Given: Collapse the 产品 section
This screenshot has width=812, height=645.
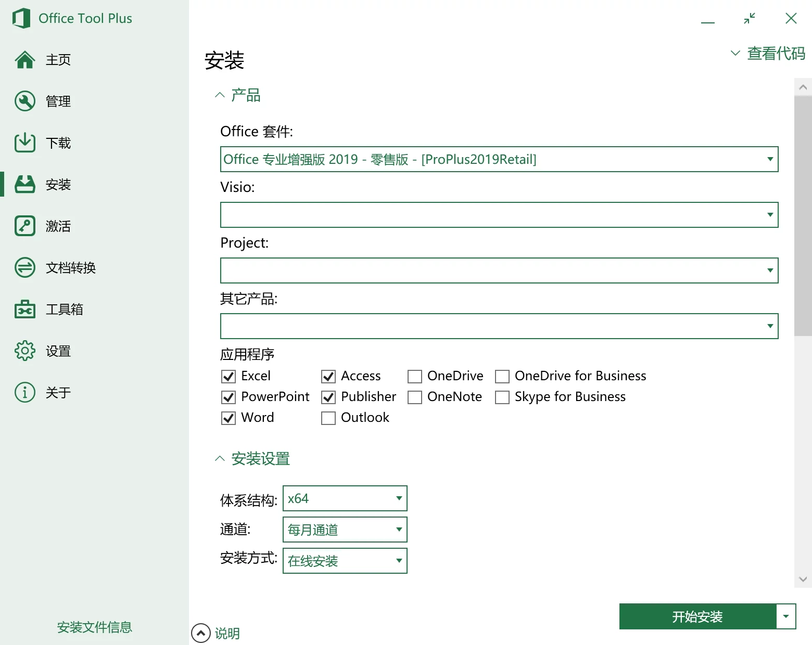Looking at the screenshot, I should [x=238, y=95].
